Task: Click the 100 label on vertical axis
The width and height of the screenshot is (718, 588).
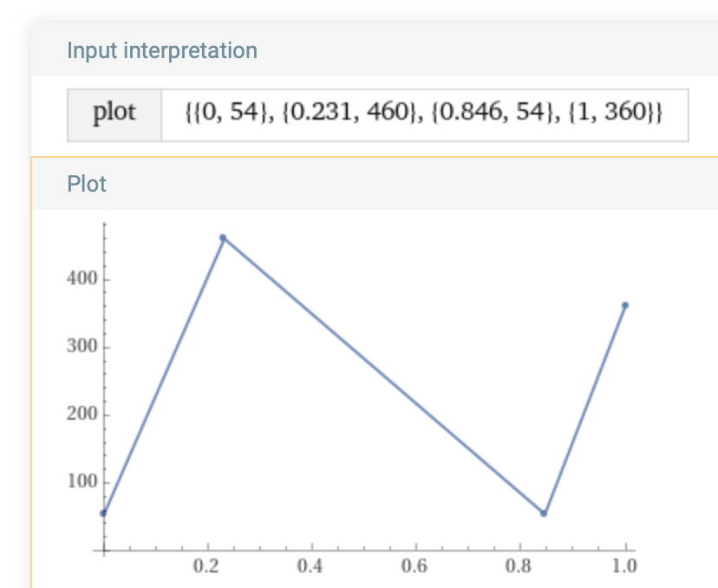Action: tap(81, 483)
